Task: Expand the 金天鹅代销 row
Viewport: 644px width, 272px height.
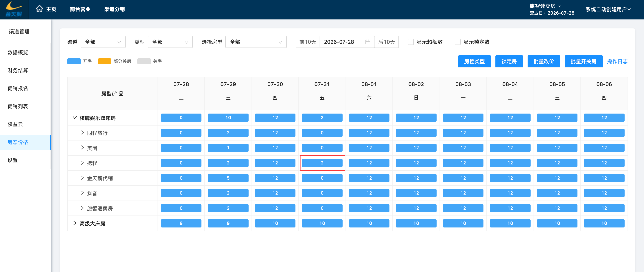Action: (x=82, y=178)
